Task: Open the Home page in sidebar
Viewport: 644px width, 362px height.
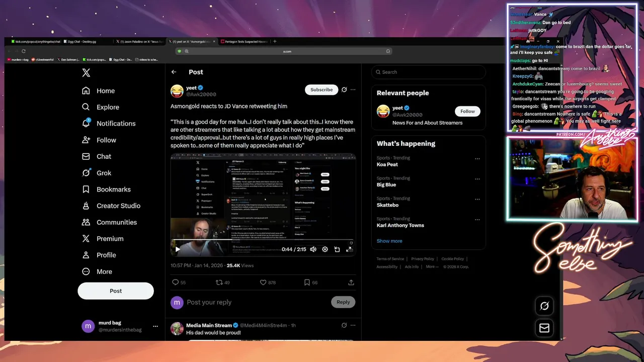Action: [x=99, y=90]
